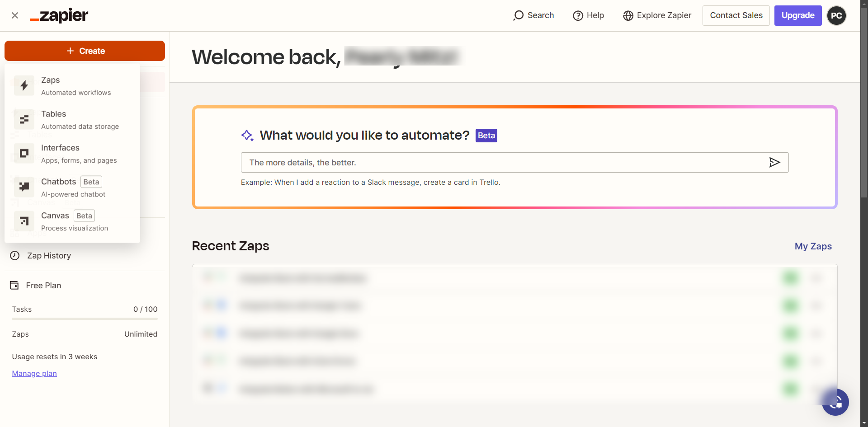Focus the "The more details, the better" field
This screenshot has height=427, width=868.
(502, 162)
